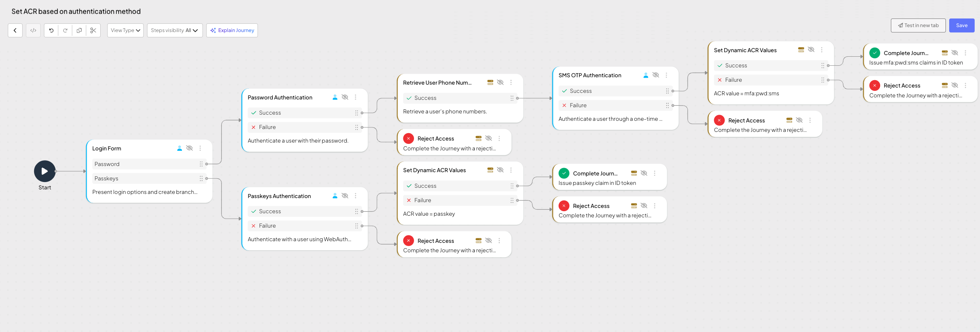The image size is (980, 332).
Task: Toggle visibility of Password Authentication step
Action: (x=345, y=97)
